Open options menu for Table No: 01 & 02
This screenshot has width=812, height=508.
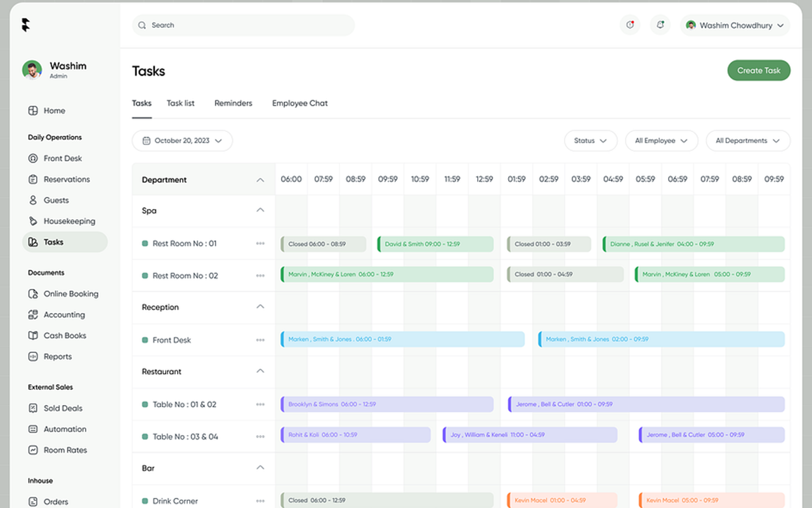[260, 404]
